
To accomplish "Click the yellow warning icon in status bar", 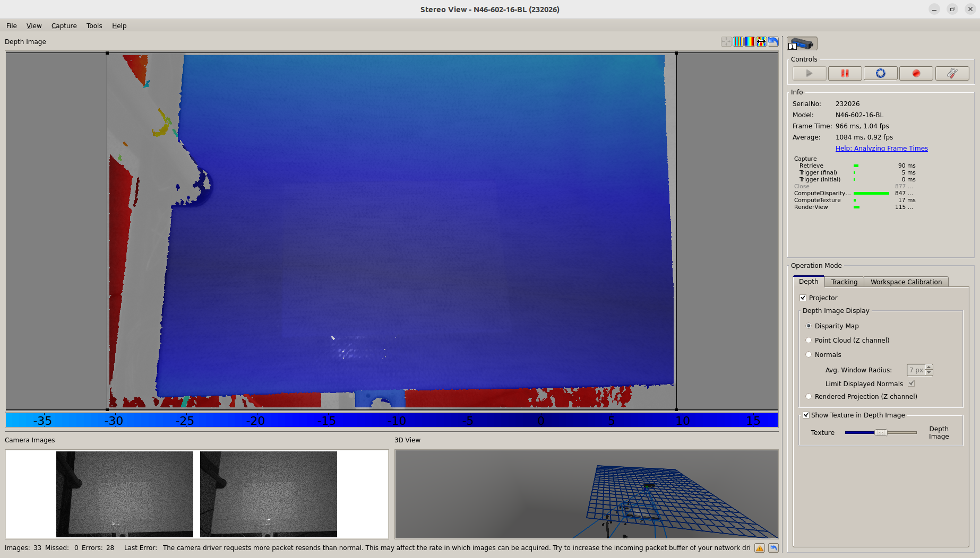I will pos(760,548).
